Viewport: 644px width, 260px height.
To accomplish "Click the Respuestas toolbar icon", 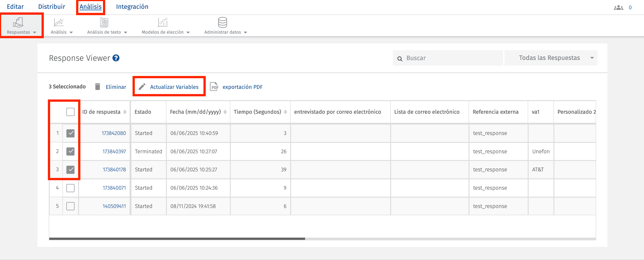I will pos(18,23).
